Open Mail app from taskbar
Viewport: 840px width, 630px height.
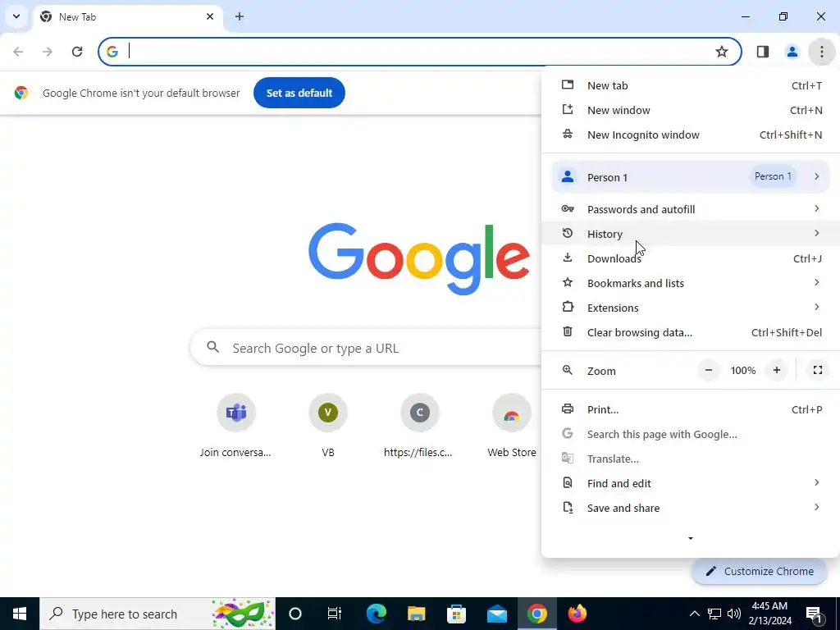click(497, 614)
